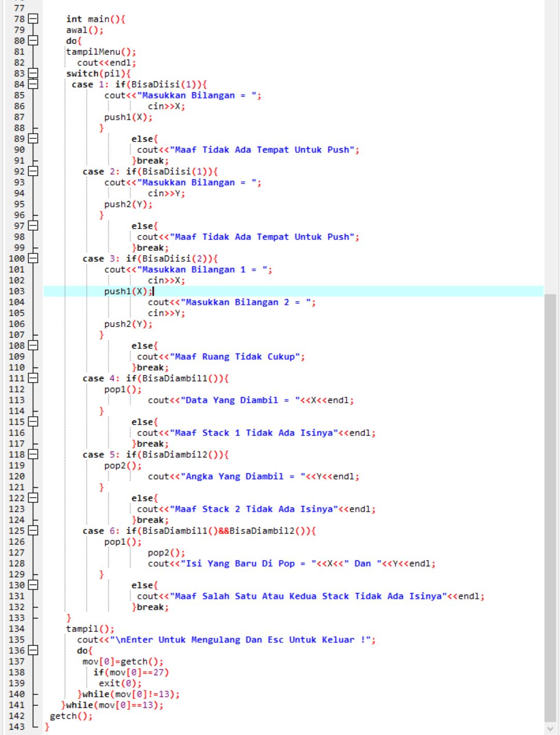Click the 'exit(0);' statement
The height and width of the screenshot is (735, 560).
[x=120, y=683]
